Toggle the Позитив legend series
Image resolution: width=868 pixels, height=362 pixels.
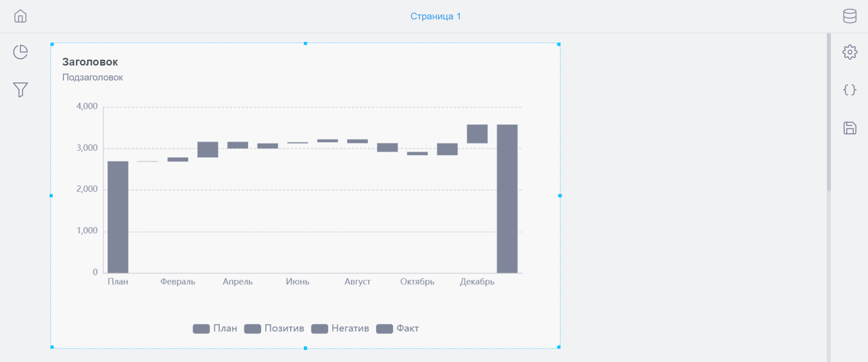click(x=274, y=329)
